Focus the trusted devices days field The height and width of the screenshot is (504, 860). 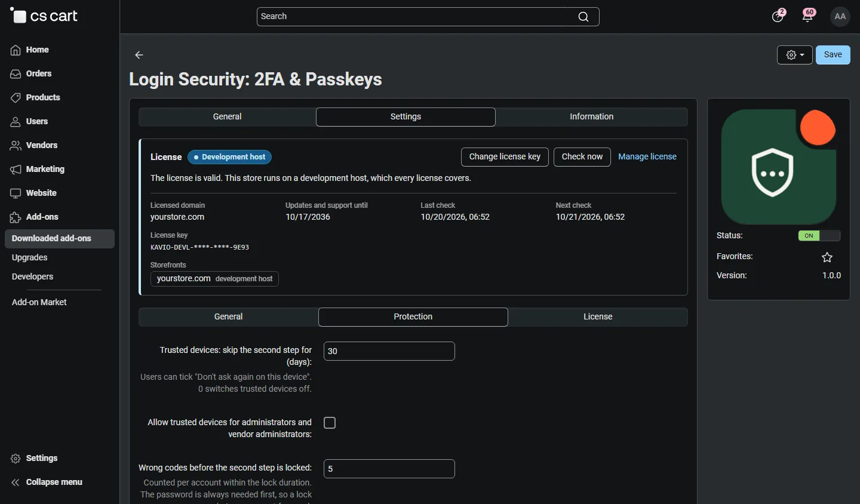[x=389, y=351]
